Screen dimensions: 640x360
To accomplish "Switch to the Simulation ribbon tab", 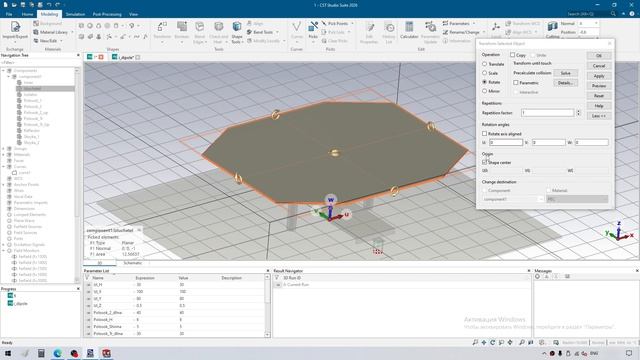I will (x=75, y=14).
